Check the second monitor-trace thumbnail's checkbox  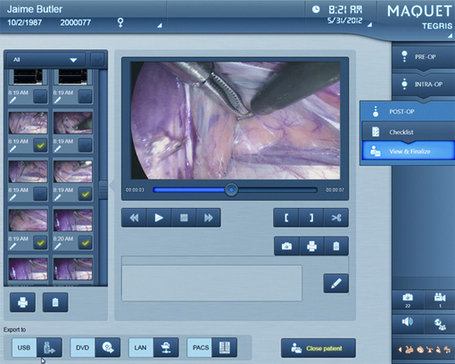[85, 97]
